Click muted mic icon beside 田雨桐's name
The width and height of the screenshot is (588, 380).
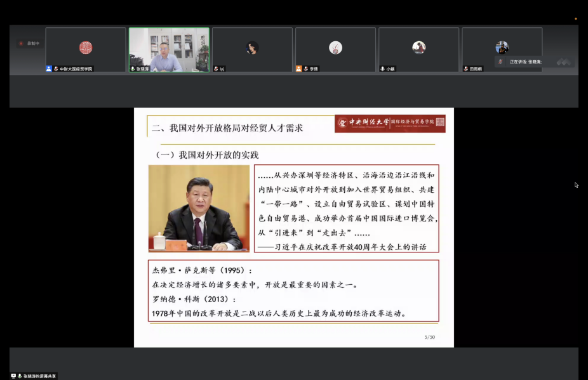[465, 69]
